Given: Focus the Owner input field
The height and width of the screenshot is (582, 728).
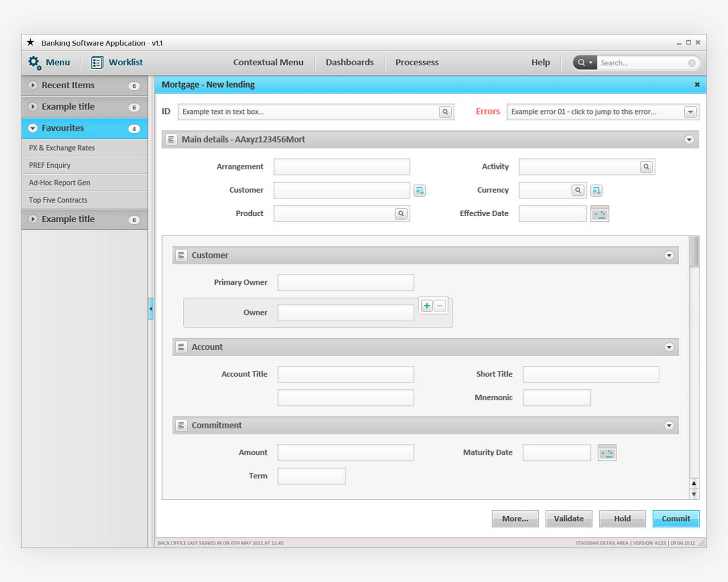Looking at the screenshot, I should click(345, 313).
